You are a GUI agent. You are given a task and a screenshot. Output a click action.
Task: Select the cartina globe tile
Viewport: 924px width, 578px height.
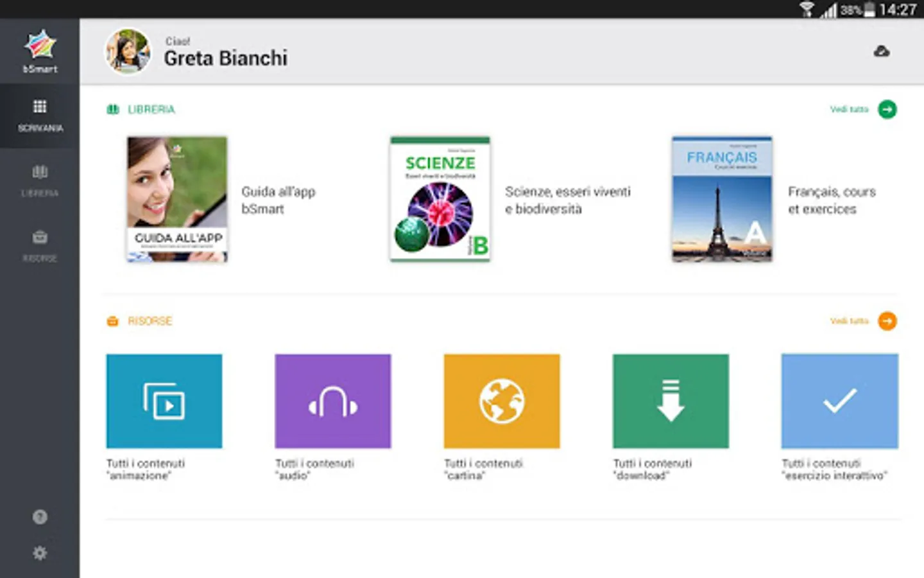tap(502, 401)
